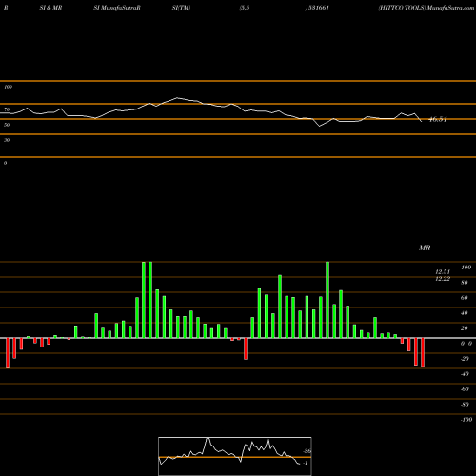Click the 60 label on MR axis
This screenshot has height=476, width=476.
coord(465,298)
